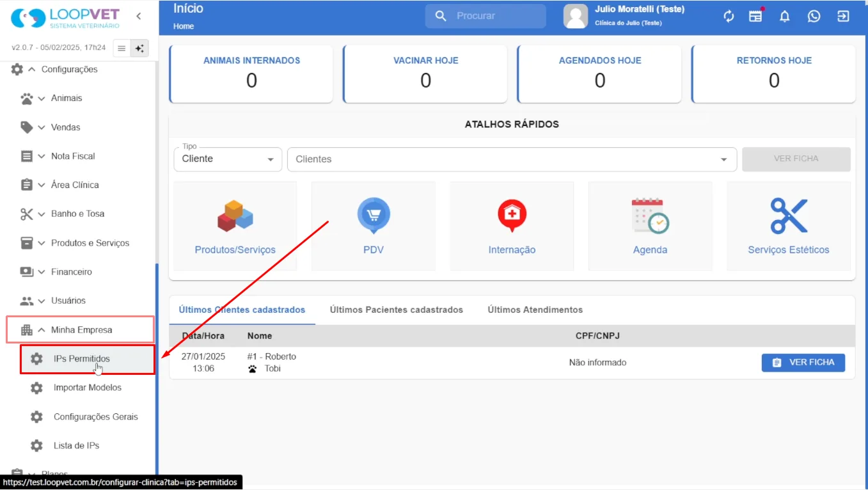Click the WhatsApp icon in header
Viewport: 868px width, 490px height.
(x=814, y=17)
